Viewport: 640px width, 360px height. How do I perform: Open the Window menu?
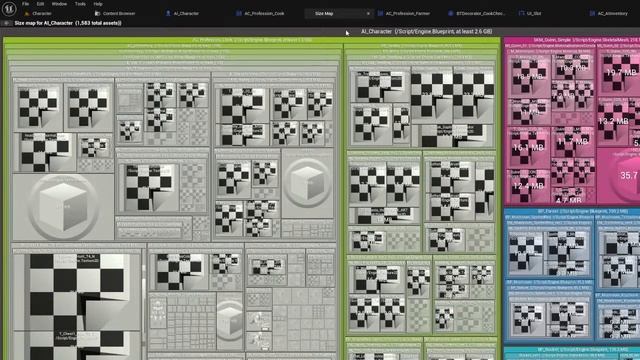click(x=59, y=4)
